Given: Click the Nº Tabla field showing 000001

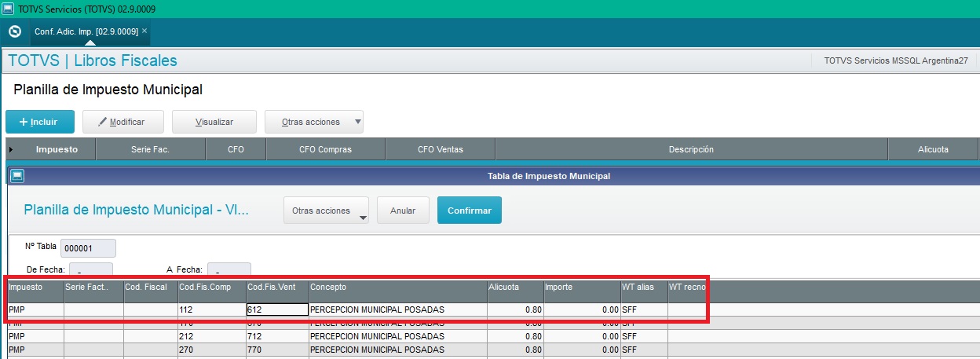Looking at the screenshot, I should [88, 248].
